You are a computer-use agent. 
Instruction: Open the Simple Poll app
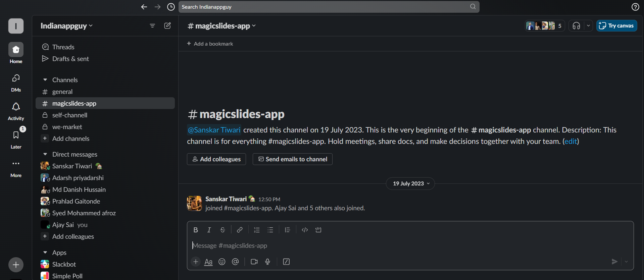pos(105,276)
